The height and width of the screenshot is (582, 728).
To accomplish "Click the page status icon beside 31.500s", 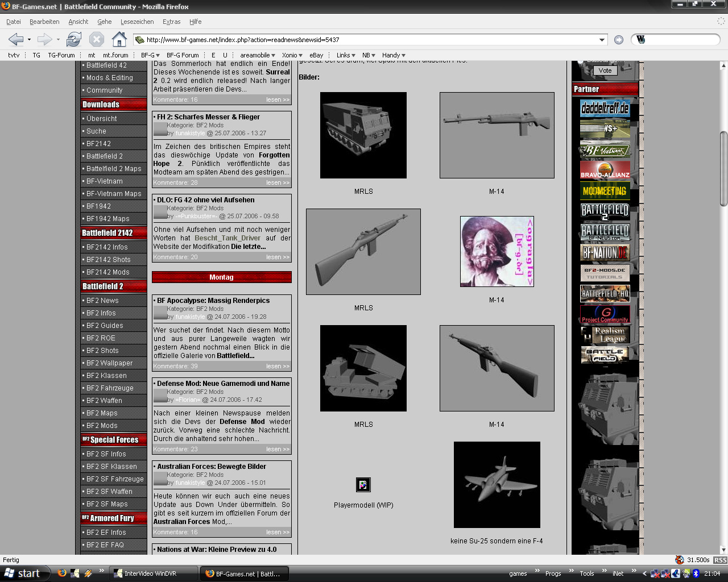I will pyautogui.click(x=679, y=560).
